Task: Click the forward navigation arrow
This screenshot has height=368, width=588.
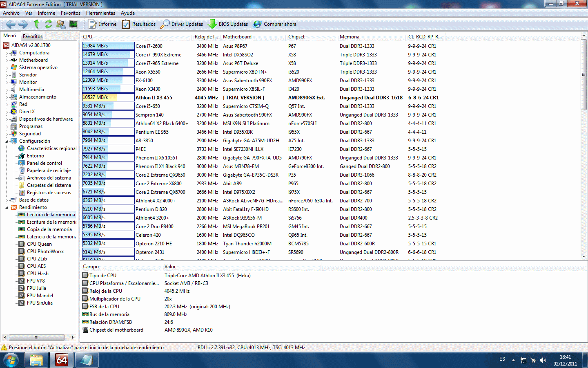Action: coord(23,24)
